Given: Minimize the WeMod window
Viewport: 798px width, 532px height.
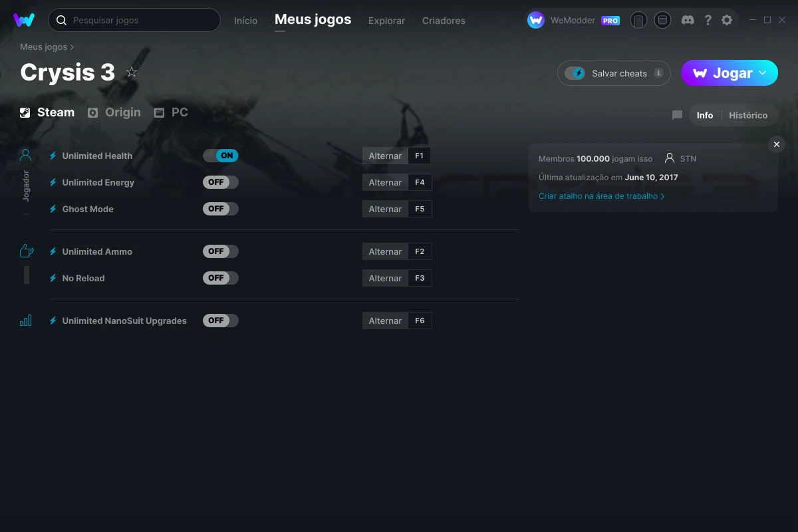Looking at the screenshot, I should (x=753, y=20).
